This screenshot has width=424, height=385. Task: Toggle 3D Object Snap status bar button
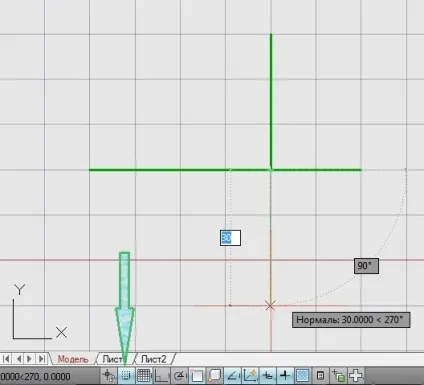pyautogui.click(x=215, y=376)
